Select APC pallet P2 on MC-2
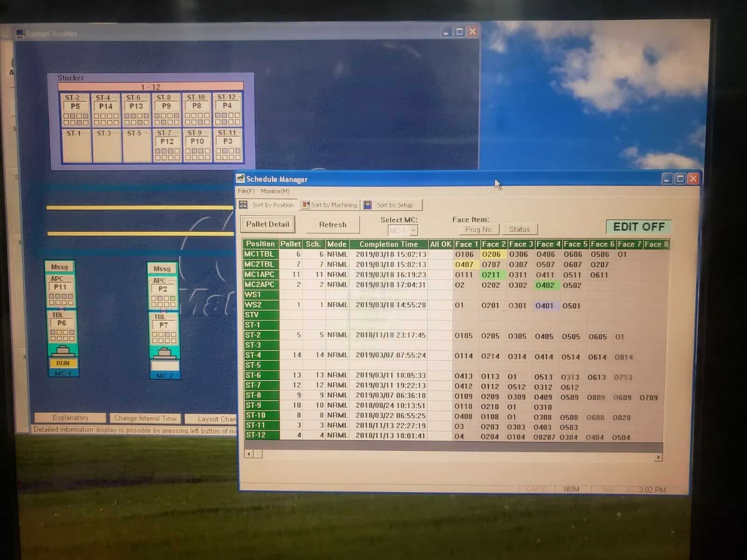Screen dimensions: 747x560 [162, 289]
